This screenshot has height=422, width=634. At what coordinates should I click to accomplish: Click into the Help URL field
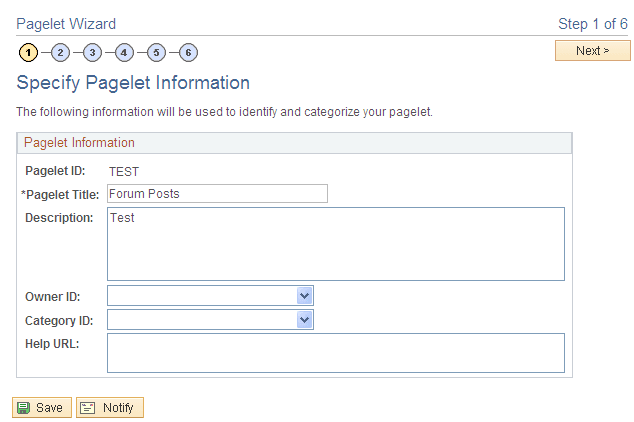335,352
